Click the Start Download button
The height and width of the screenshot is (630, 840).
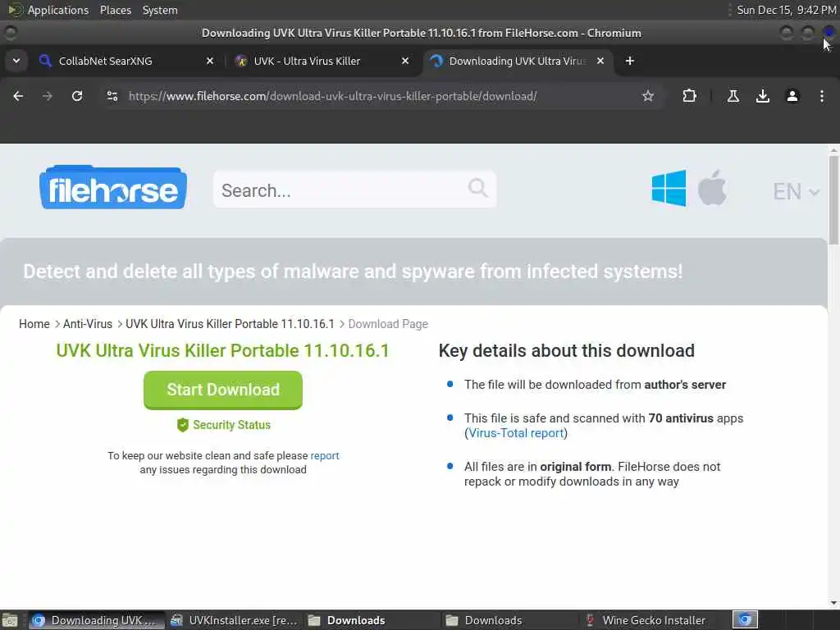(223, 390)
